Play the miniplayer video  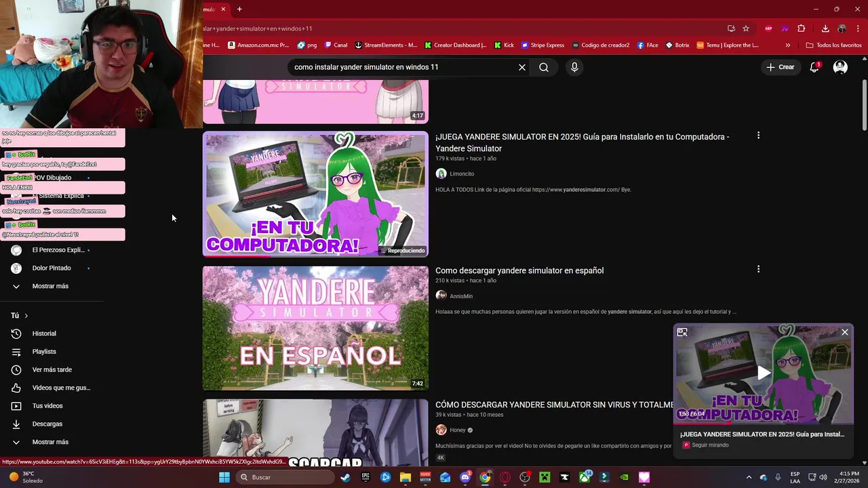point(764,373)
